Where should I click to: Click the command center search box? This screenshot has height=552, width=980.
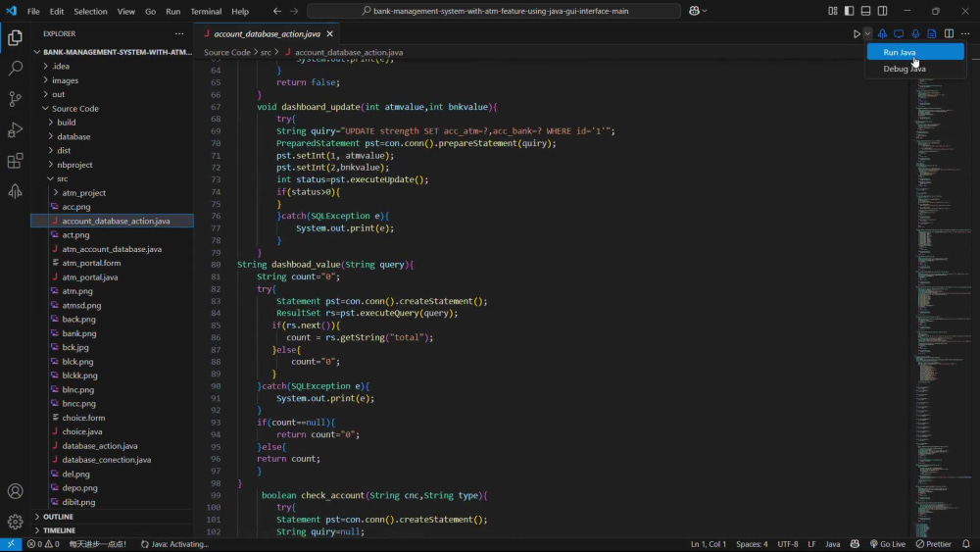pyautogui.click(x=494, y=11)
